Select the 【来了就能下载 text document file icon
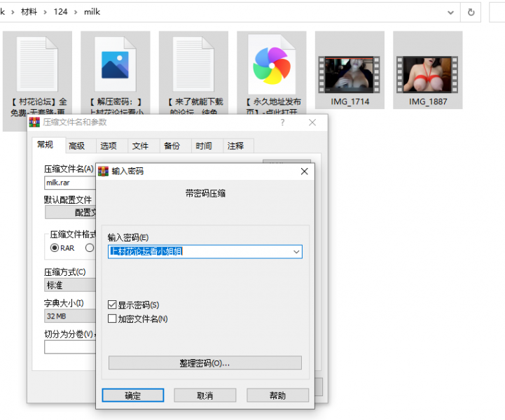This screenshot has height=420, width=505. (x=193, y=64)
